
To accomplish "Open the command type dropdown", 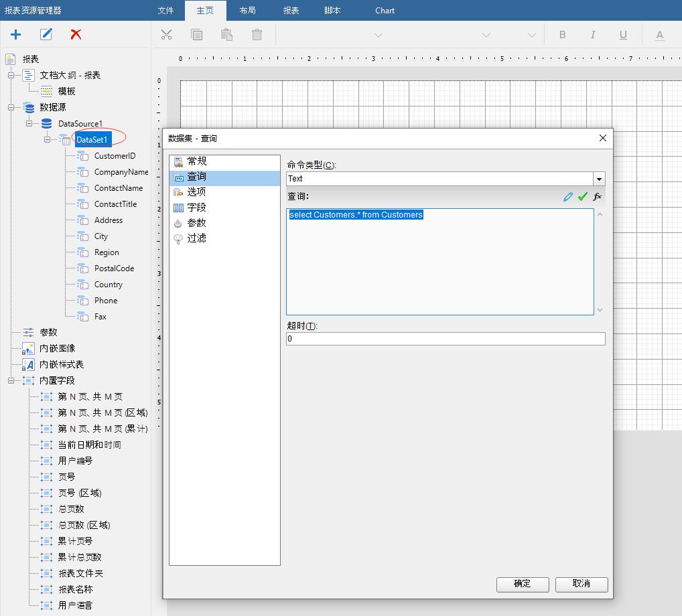I will click(x=599, y=179).
